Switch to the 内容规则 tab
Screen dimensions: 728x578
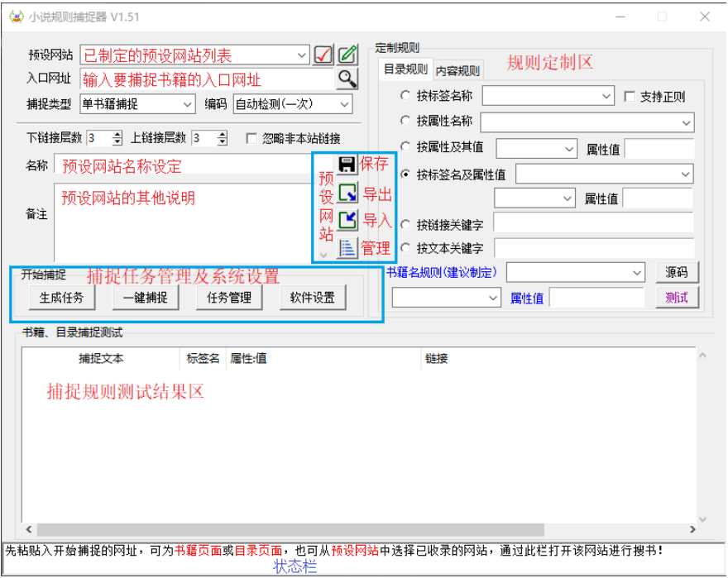coord(457,71)
